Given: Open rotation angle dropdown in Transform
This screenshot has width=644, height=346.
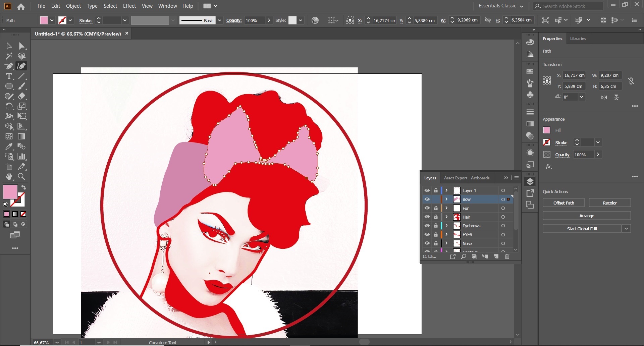Looking at the screenshot, I should [581, 97].
